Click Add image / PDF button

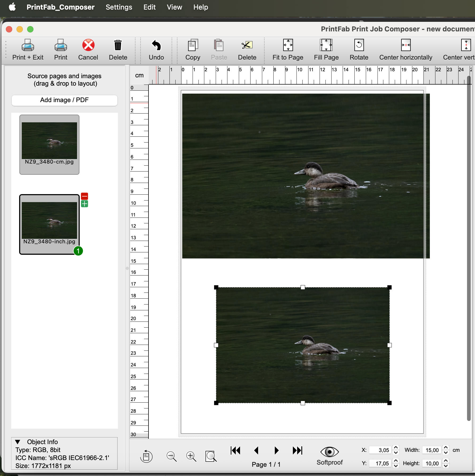click(64, 100)
